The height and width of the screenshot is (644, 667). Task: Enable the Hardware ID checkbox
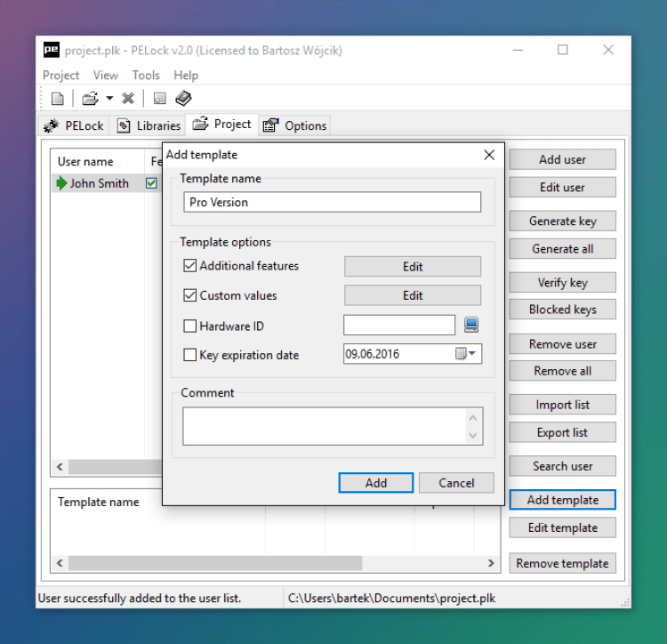click(189, 326)
